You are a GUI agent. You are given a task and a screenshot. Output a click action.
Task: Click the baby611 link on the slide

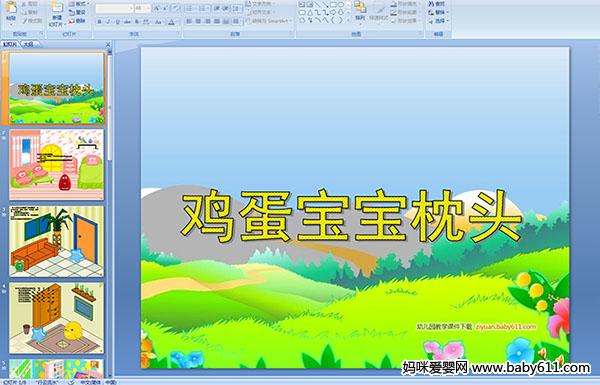(x=506, y=326)
